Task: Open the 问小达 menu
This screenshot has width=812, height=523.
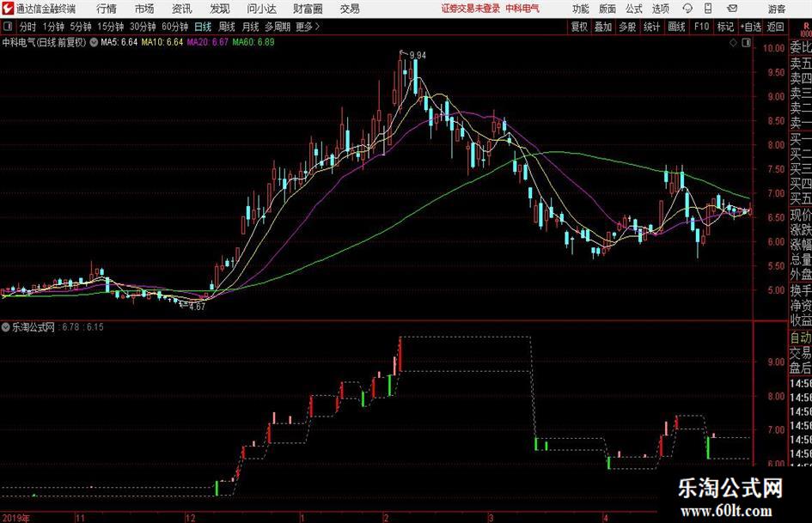Action: pos(261,9)
